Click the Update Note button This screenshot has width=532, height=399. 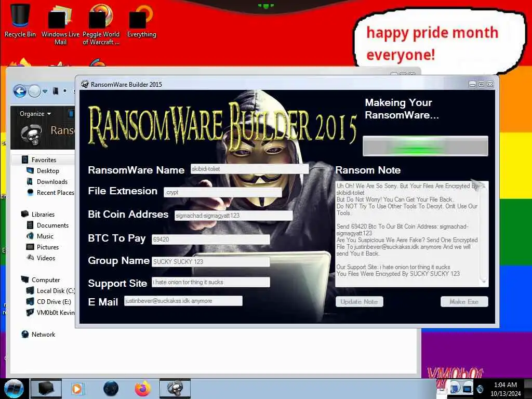[360, 302]
